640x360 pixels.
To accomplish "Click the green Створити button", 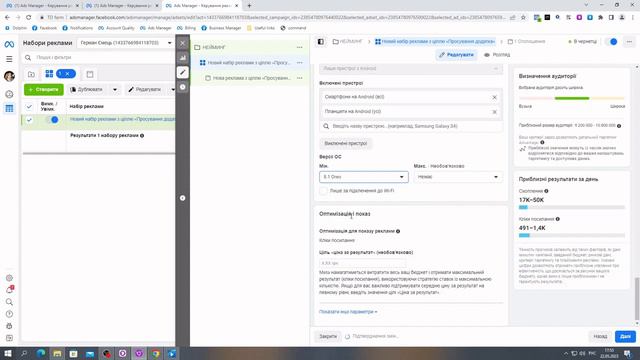I will 44,89.
